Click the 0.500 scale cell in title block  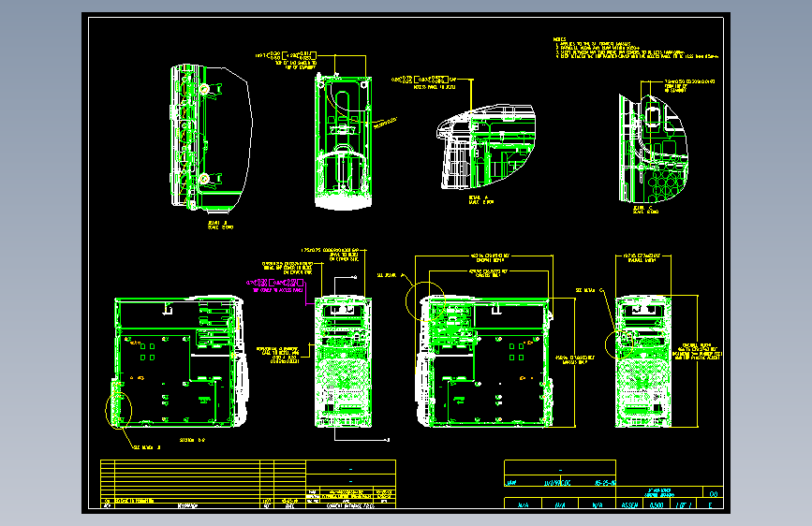[657, 504]
